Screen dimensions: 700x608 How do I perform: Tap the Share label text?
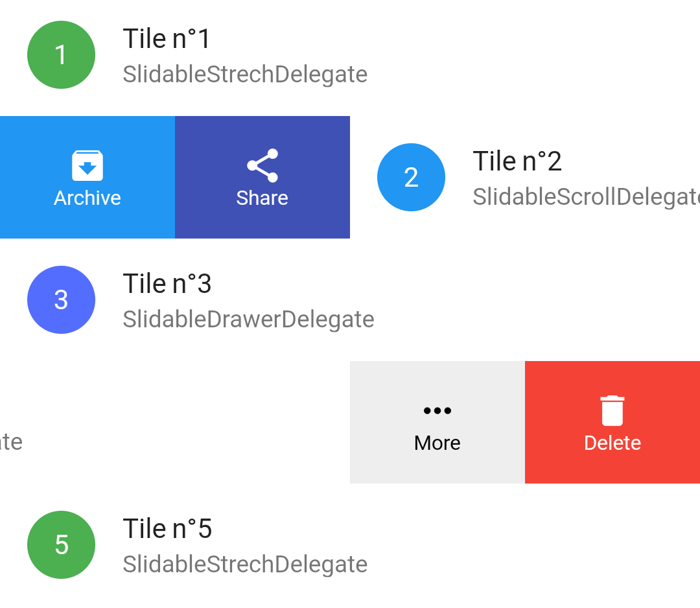[262, 198]
